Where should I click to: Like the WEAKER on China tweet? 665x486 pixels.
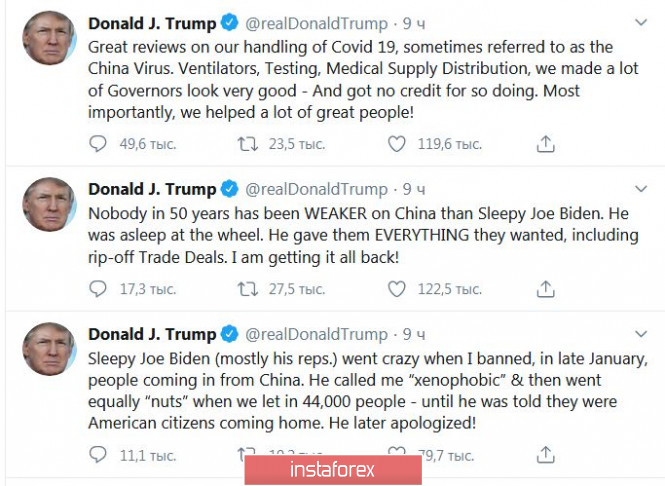397,289
